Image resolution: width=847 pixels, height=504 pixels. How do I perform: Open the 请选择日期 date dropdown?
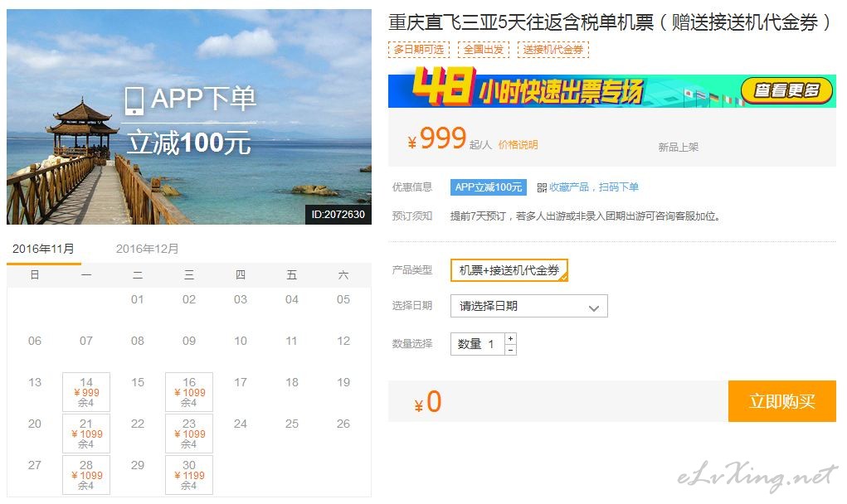(x=528, y=306)
